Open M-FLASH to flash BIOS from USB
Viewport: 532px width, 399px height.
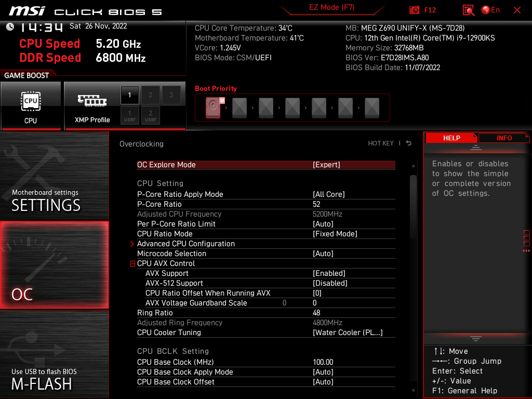(x=54, y=354)
